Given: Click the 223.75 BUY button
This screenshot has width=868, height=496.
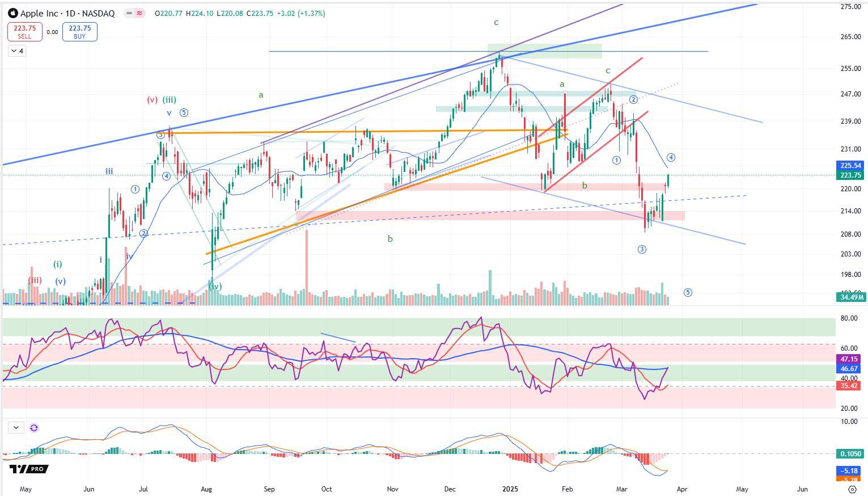Looking at the screenshot, I should click(79, 32).
